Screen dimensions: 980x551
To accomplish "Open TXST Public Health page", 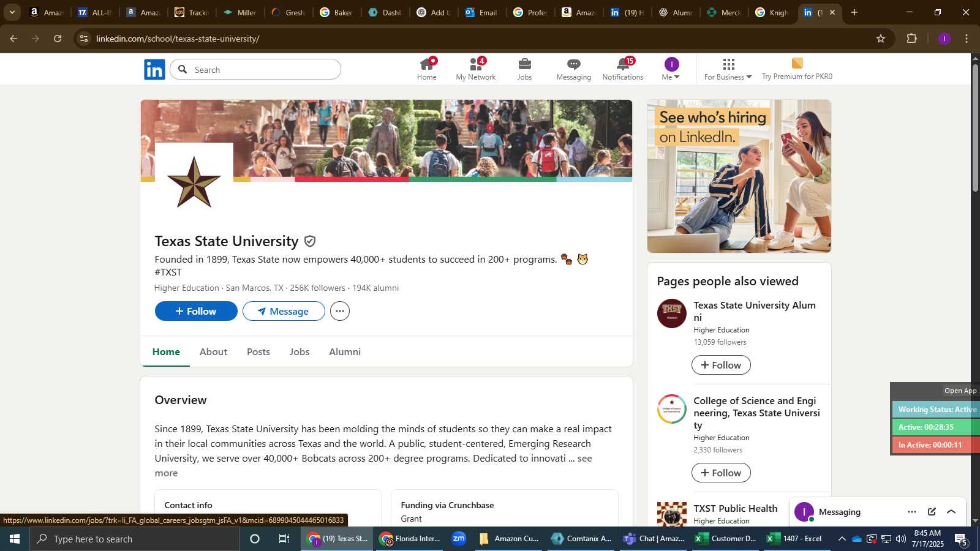I will 735,508.
